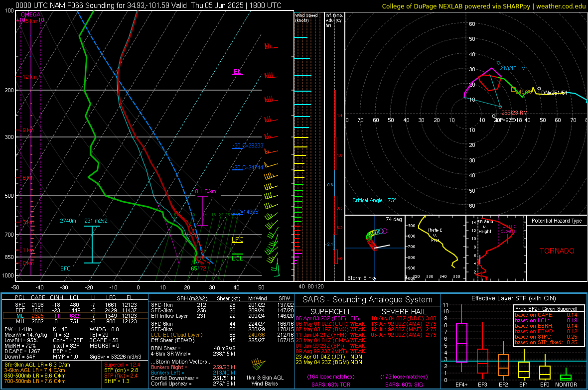This screenshot has width=588, height=390.
Task: Select the SFC parcel row in CAPE table
Action: pos(75,305)
